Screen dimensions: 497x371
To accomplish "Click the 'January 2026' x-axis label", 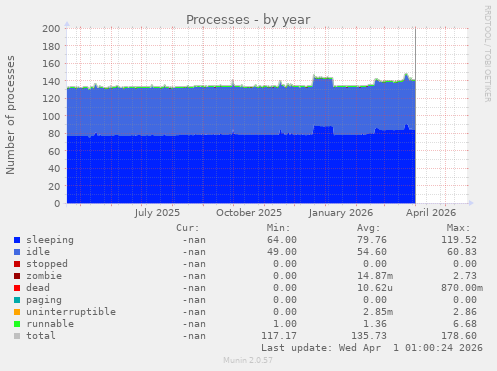I will point(341,213).
